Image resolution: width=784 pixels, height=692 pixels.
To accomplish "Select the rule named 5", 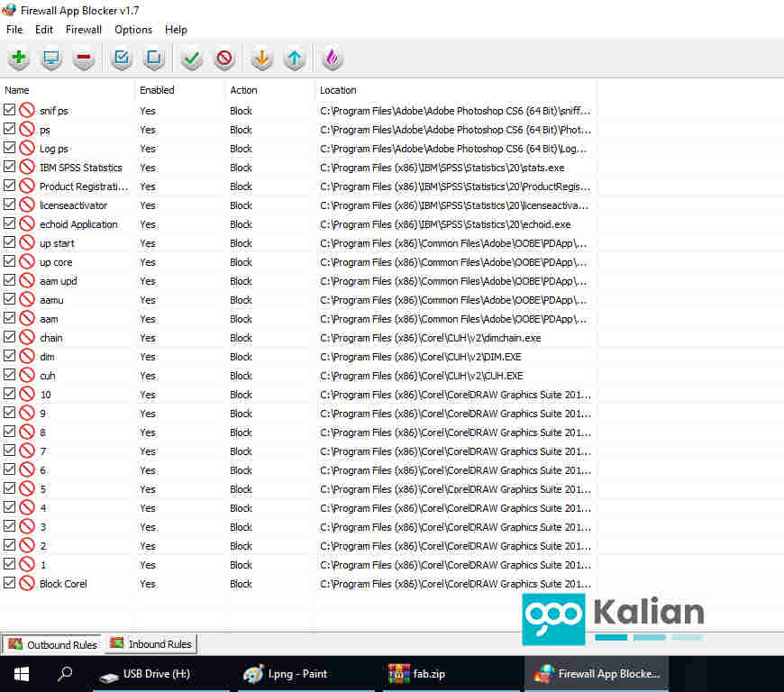I will click(299, 488).
